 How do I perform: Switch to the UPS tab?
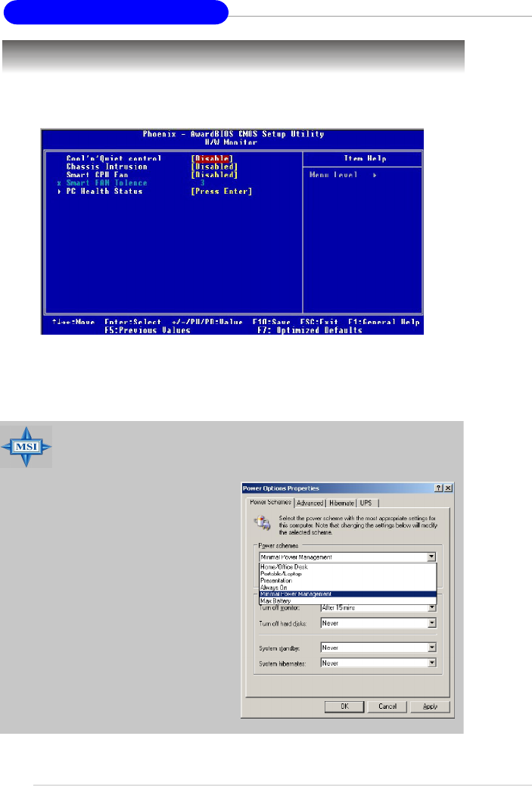[x=366, y=503]
